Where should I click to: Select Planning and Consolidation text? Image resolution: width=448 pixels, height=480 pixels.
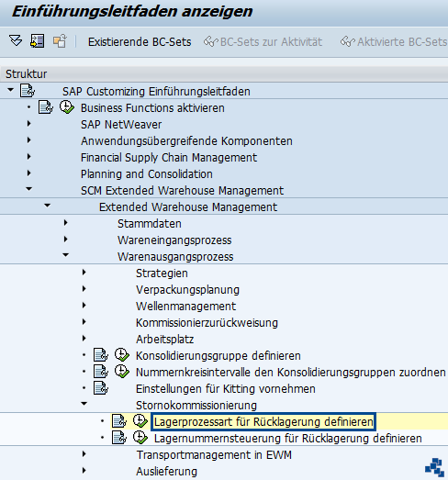click(x=146, y=174)
